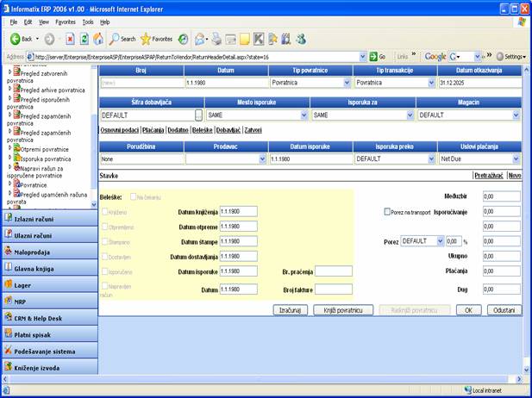The height and width of the screenshot is (398, 532).
Task: Click the green Go arrow button
Action: pos(373,56)
